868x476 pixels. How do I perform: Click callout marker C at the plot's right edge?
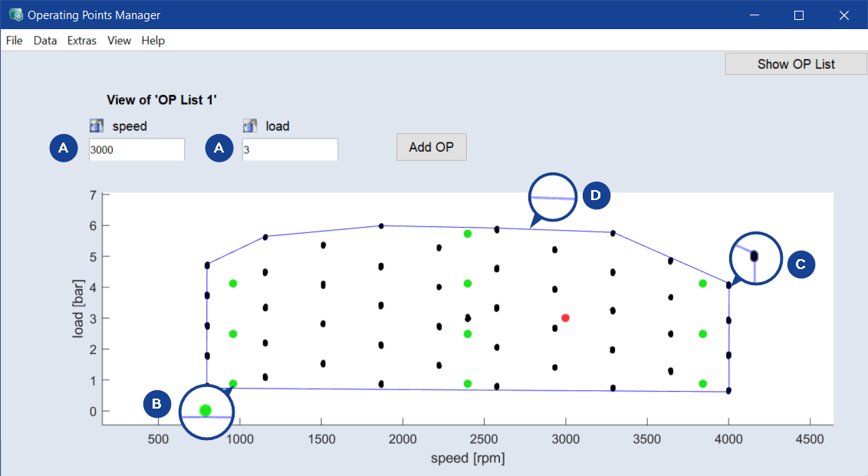[x=801, y=264]
